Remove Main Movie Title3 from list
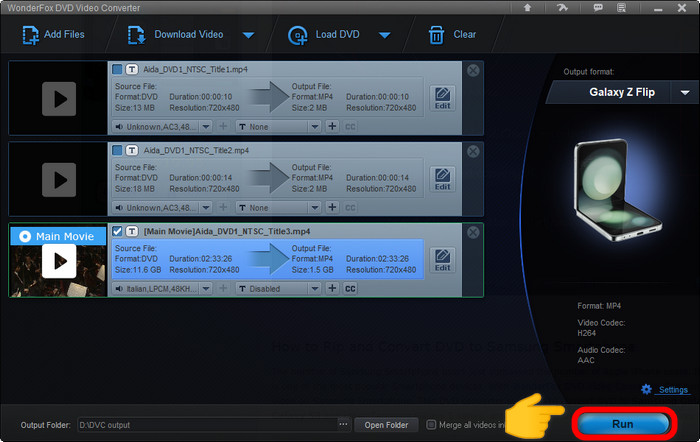 point(473,233)
